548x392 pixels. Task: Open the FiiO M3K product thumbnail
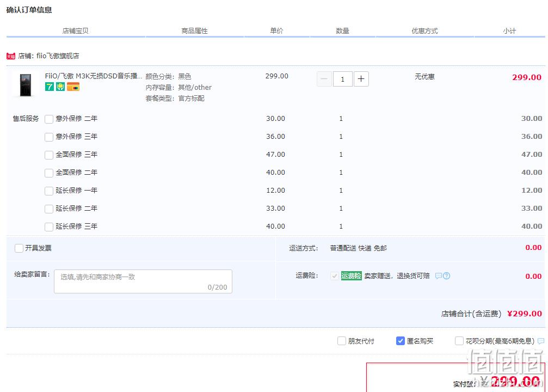click(x=25, y=84)
